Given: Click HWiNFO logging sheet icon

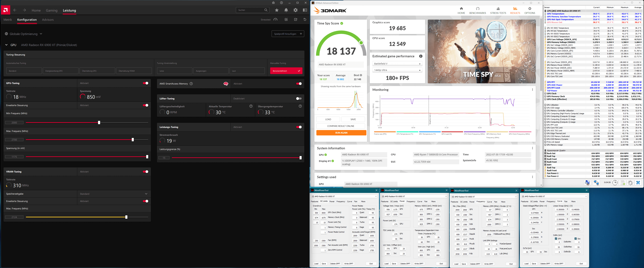Looking at the screenshot, I should 623,183.
